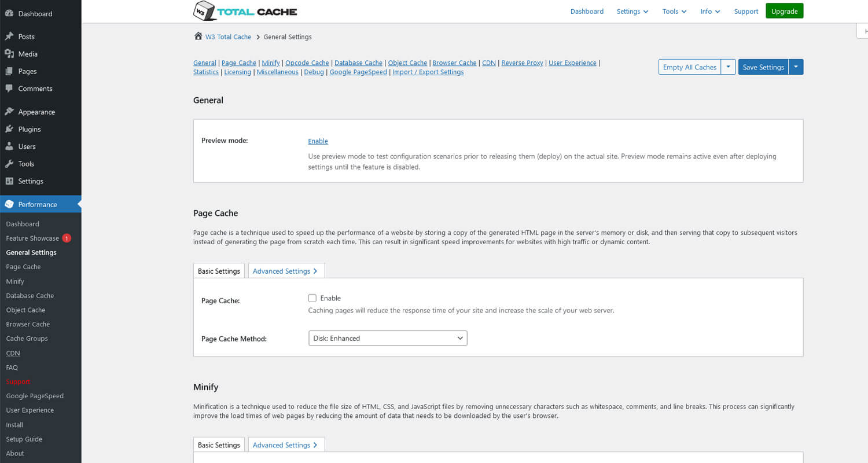Viewport: 868px width, 463px height.
Task: Open the Save Settings dropdown arrow
Action: coord(796,67)
